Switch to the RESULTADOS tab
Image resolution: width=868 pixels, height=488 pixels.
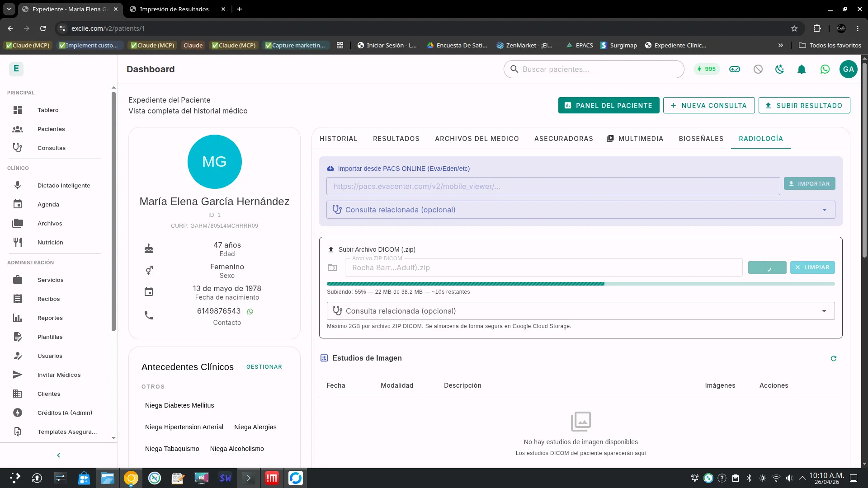(x=396, y=139)
